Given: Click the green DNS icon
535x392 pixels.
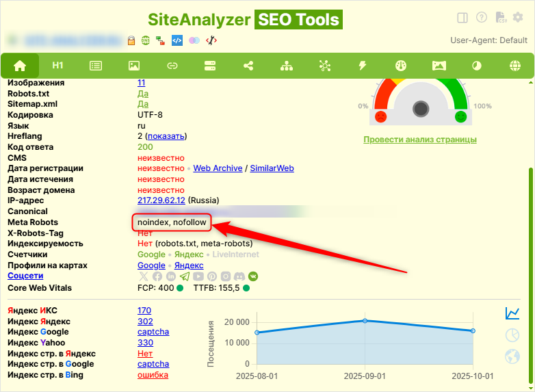Looking at the screenshot, I should 146,40.
